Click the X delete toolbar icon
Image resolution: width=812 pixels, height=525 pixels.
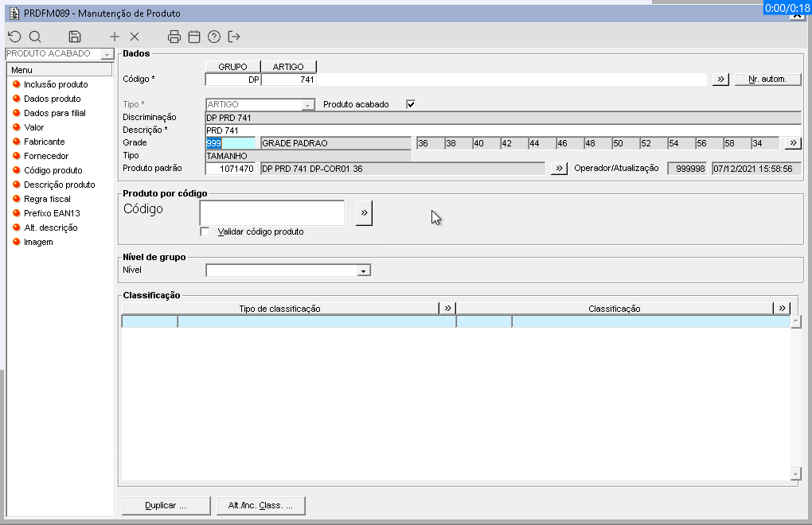[x=135, y=37]
